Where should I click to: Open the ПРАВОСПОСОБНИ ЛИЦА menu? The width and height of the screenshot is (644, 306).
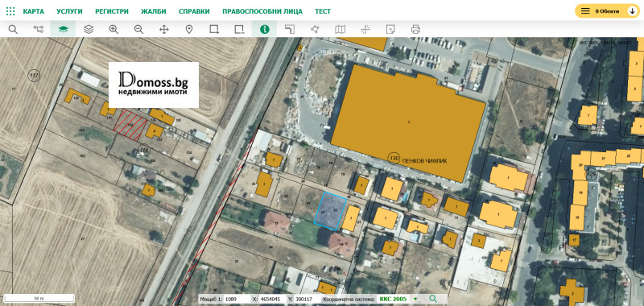point(262,11)
